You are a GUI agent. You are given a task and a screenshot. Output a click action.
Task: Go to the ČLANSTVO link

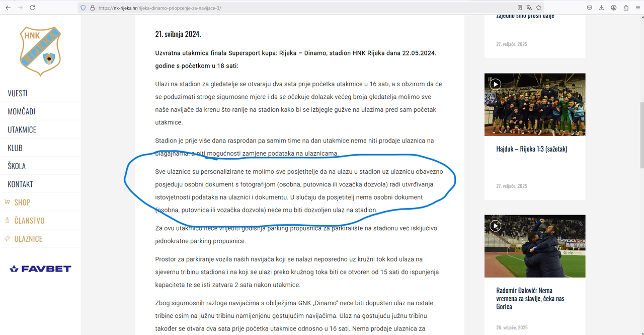[x=29, y=220]
